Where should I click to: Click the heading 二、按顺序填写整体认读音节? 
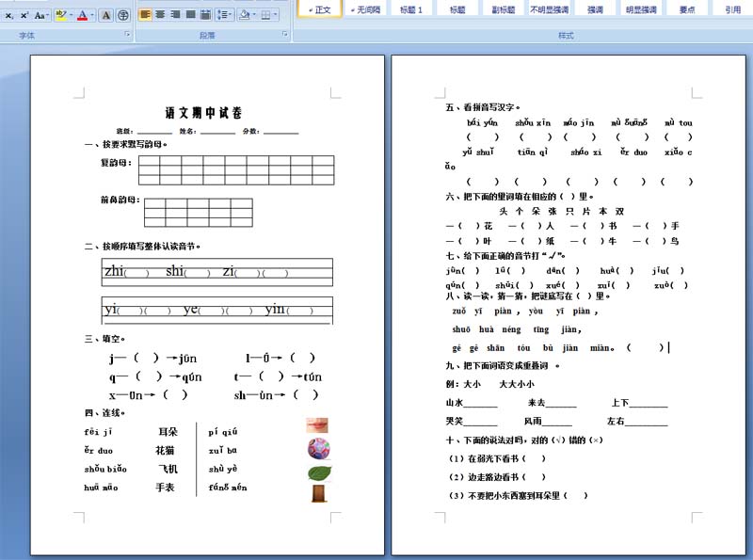tap(143, 247)
